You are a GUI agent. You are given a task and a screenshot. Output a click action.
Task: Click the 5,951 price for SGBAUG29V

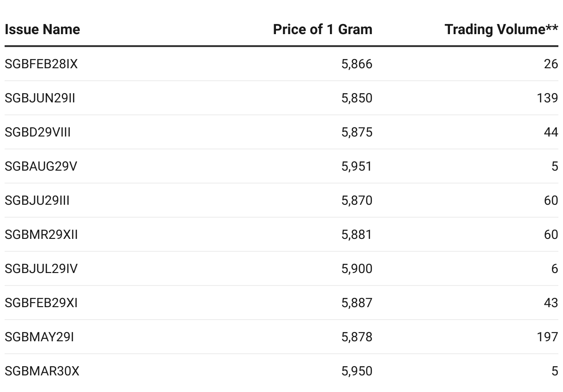pos(357,166)
